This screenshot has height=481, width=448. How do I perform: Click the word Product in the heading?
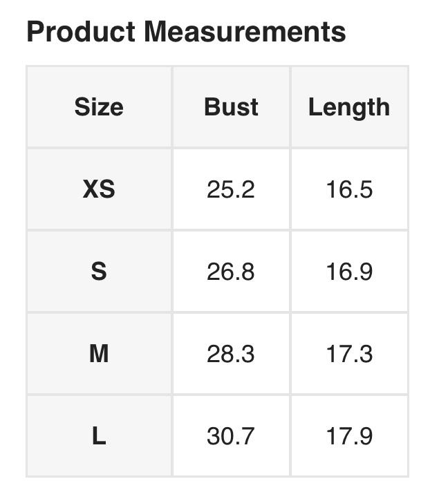[80, 32]
